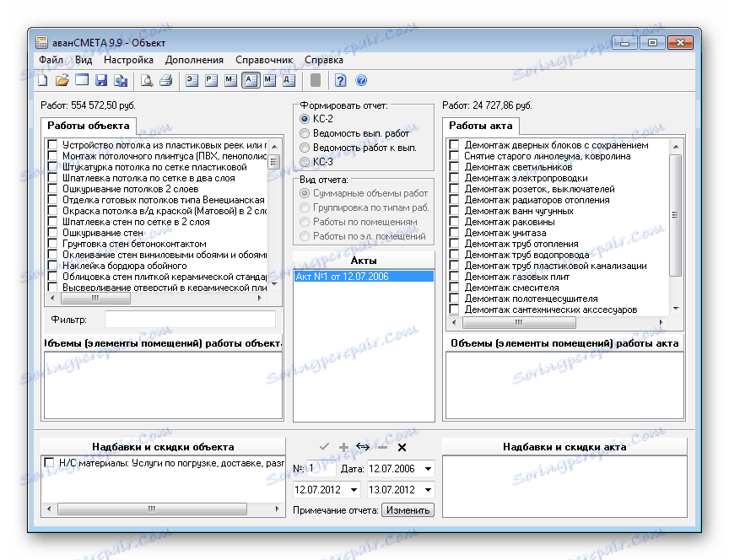Screen dimensions: 729x560
Task: Click the Изменить button
Action: tap(408, 510)
